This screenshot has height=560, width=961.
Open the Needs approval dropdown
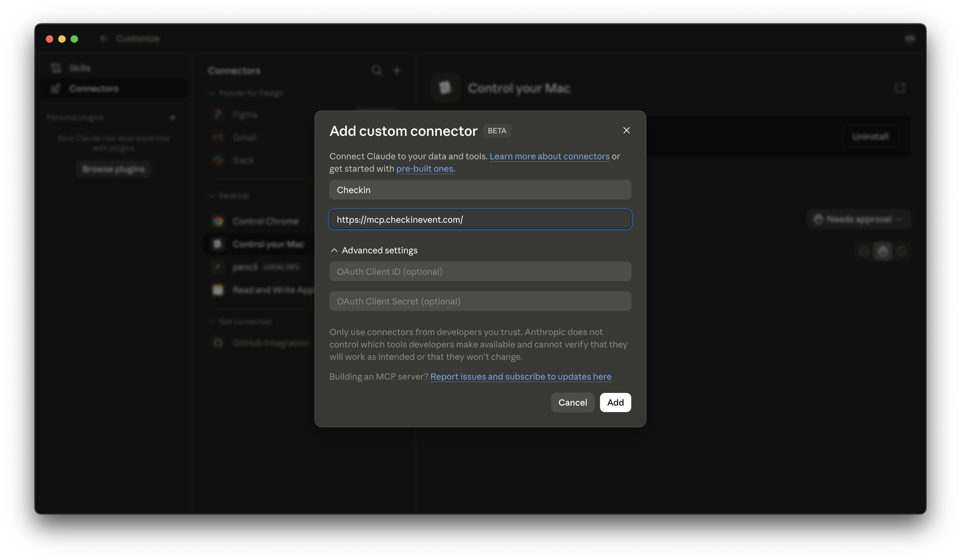pyautogui.click(x=859, y=220)
